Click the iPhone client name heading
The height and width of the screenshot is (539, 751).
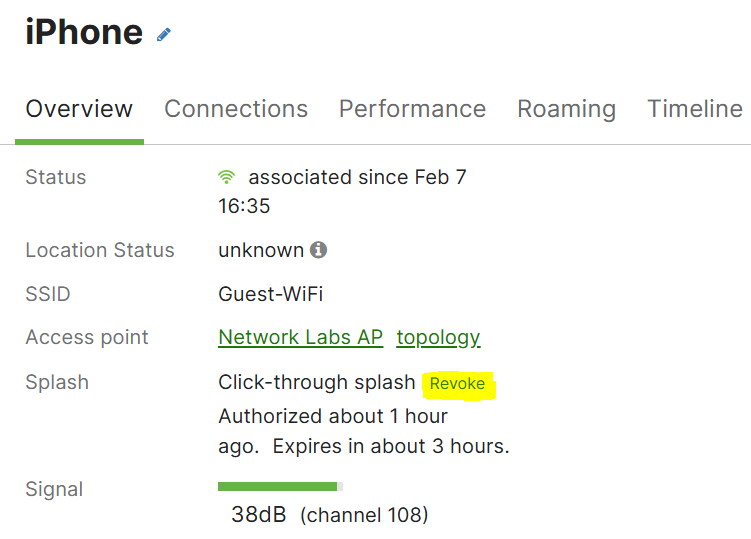84,32
